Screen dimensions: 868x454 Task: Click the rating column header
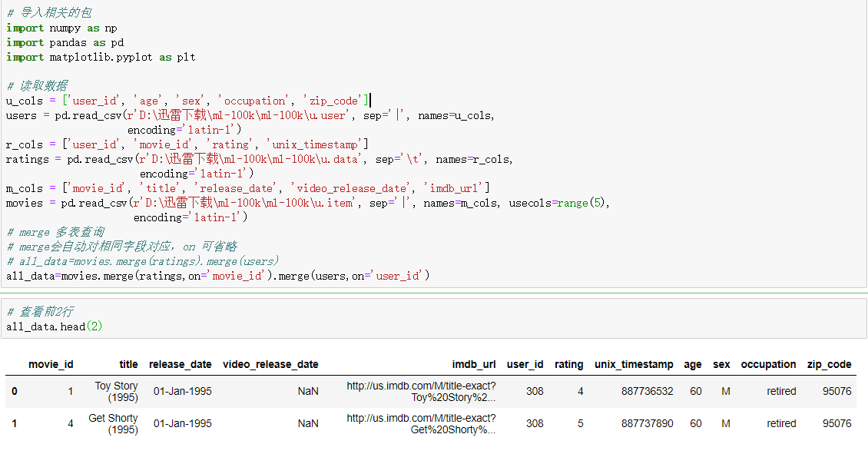pos(568,365)
